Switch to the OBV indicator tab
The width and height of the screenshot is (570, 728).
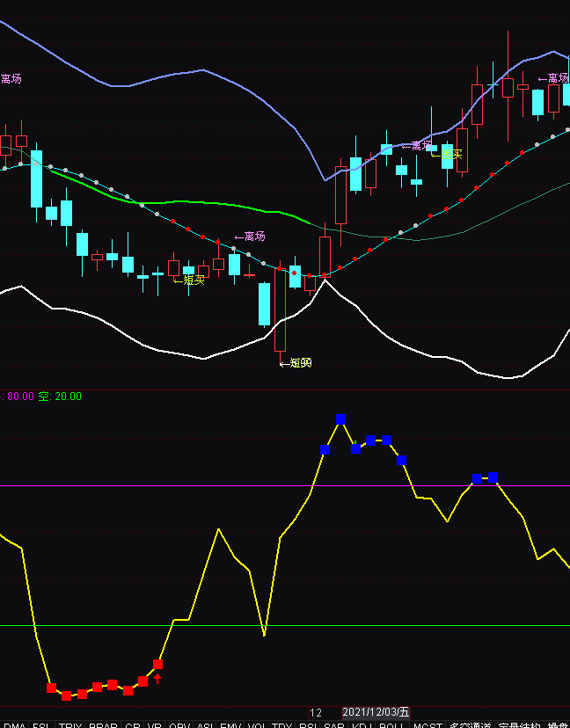pos(179,723)
